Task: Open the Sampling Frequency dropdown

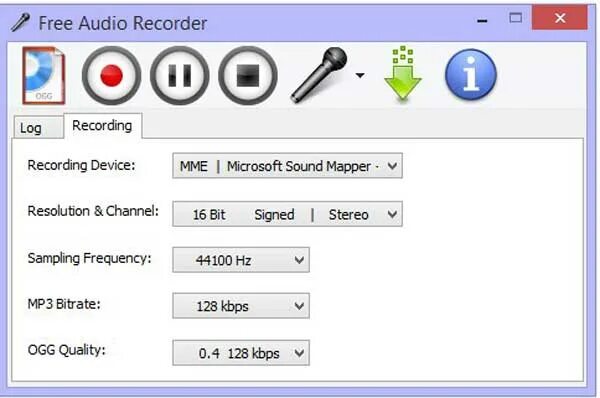Action: [241, 260]
